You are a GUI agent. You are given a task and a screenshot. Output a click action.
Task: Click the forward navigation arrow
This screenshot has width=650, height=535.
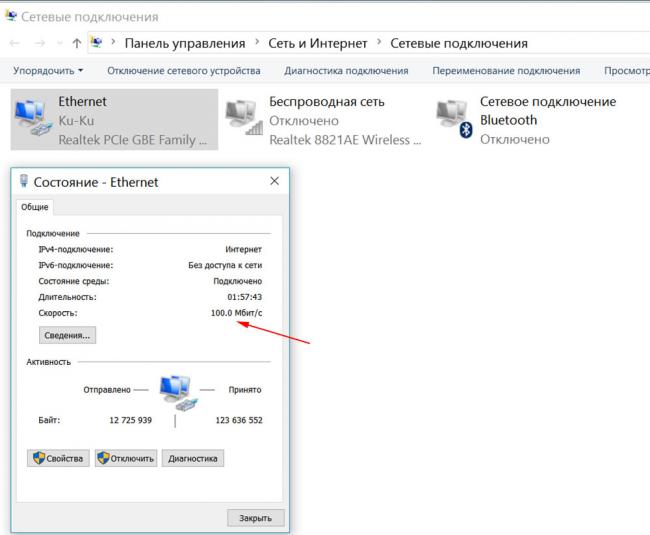click(39, 44)
